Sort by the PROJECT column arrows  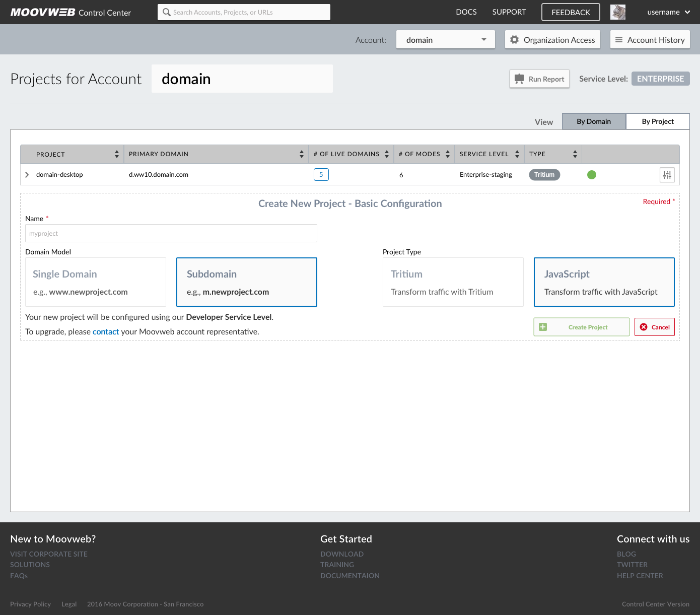point(117,154)
